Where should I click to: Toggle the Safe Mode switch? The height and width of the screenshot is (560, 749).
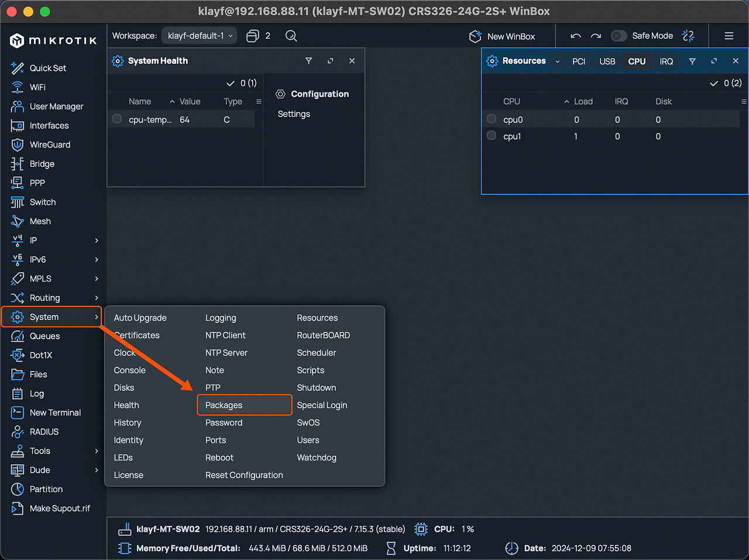tap(619, 36)
